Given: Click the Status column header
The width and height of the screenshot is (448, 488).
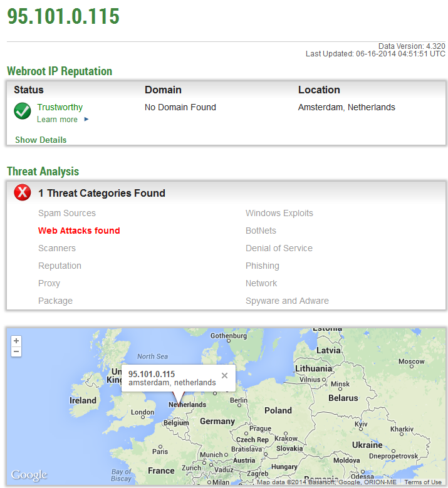Looking at the screenshot, I should point(29,90).
